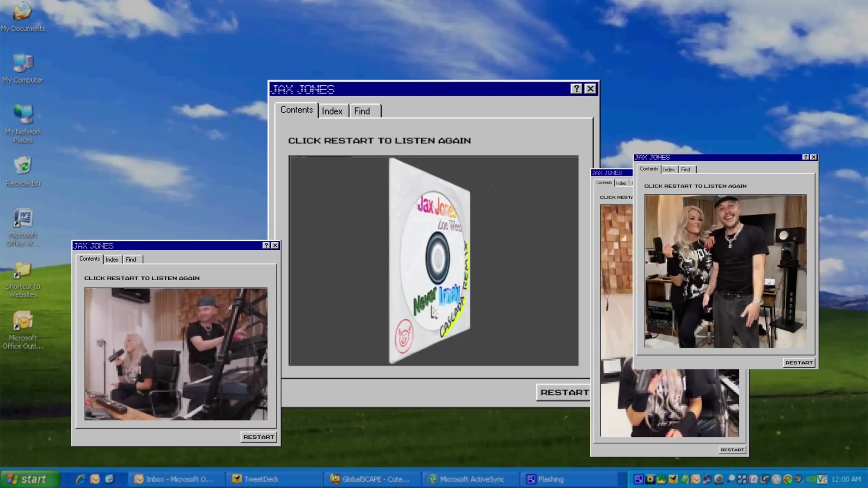Launch the Microsoft Office Word shortcut
This screenshot has width=868, height=488.
pos(23,227)
